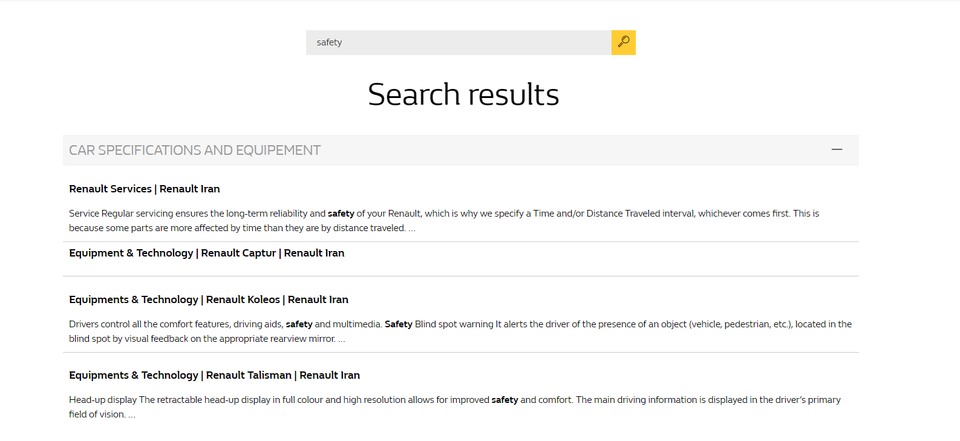Open the Renault Talisman Equipments & Technology result
The width and height of the screenshot is (960, 441).
click(x=214, y=375)
